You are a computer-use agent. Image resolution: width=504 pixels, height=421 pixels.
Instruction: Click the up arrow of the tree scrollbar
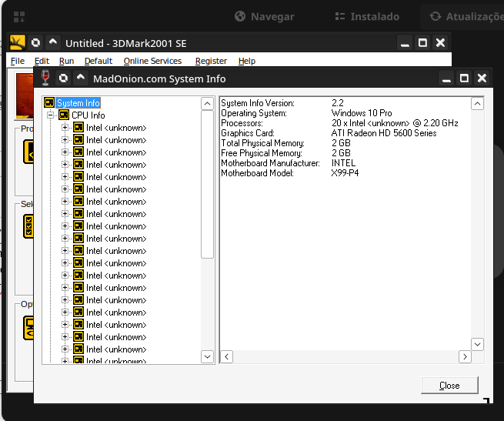pyautogui.click(x=207, y=104)
